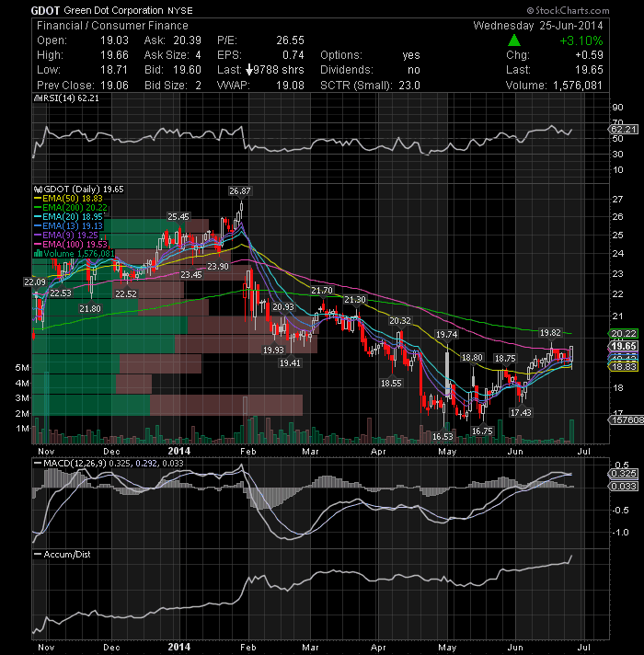
Task: Click the Options value yes
Action: click(411, 55)
